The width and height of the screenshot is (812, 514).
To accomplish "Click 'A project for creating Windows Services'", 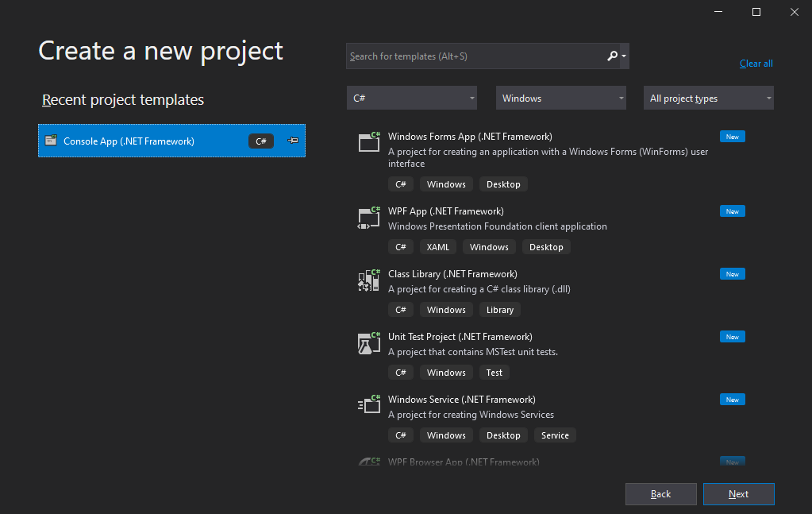I will (x=471, y=414).
